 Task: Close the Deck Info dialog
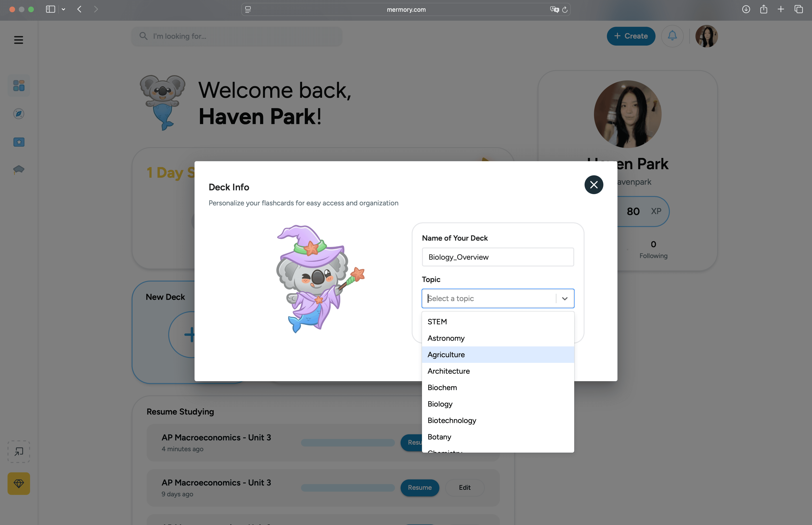[x=594, y=185]
